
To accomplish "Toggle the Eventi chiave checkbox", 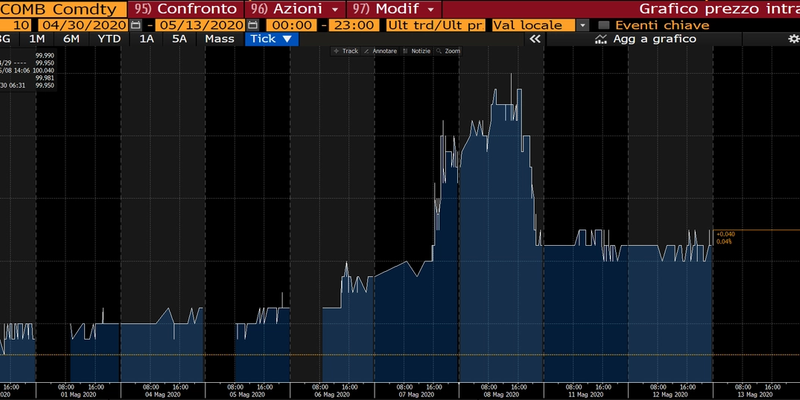I will point(604,26).
